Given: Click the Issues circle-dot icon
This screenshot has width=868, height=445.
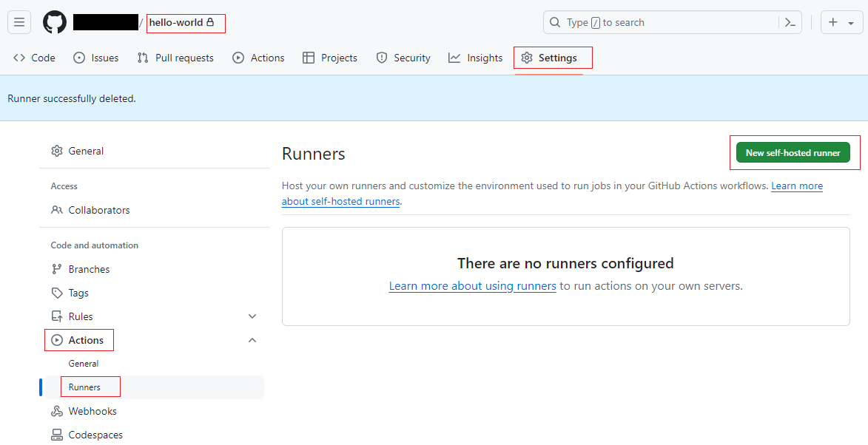Looking at the screenshot, I should point(79,58).
